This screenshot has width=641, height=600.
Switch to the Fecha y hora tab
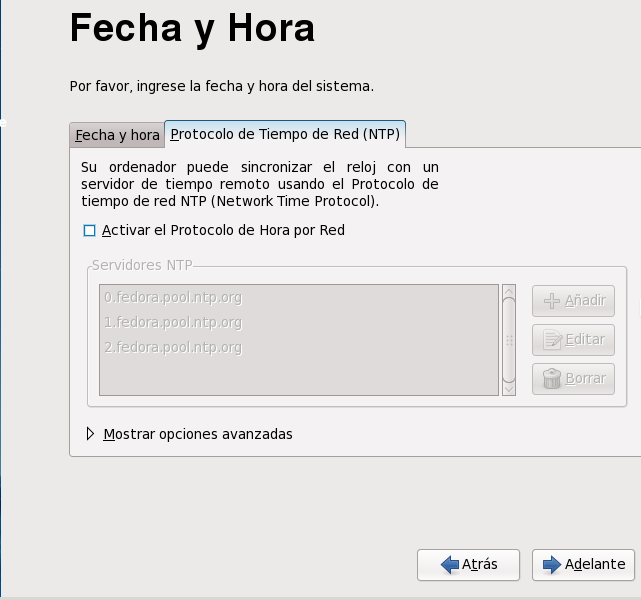tap(117, 135)
